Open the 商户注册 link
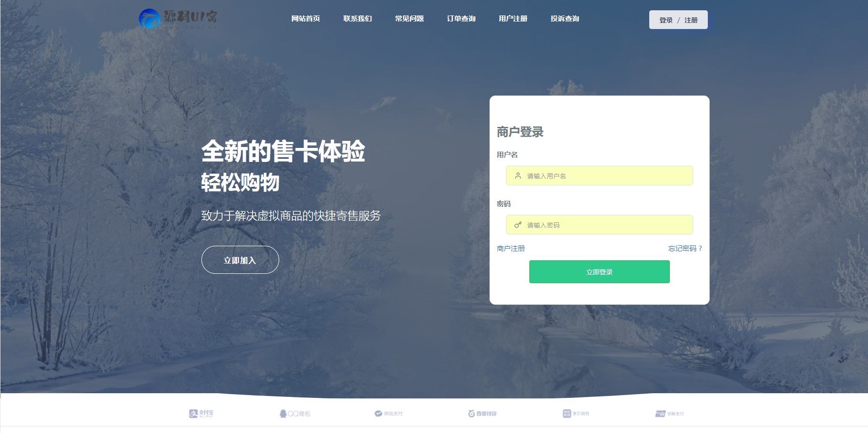Screen dimensions: 868x433 click(511, 248)
